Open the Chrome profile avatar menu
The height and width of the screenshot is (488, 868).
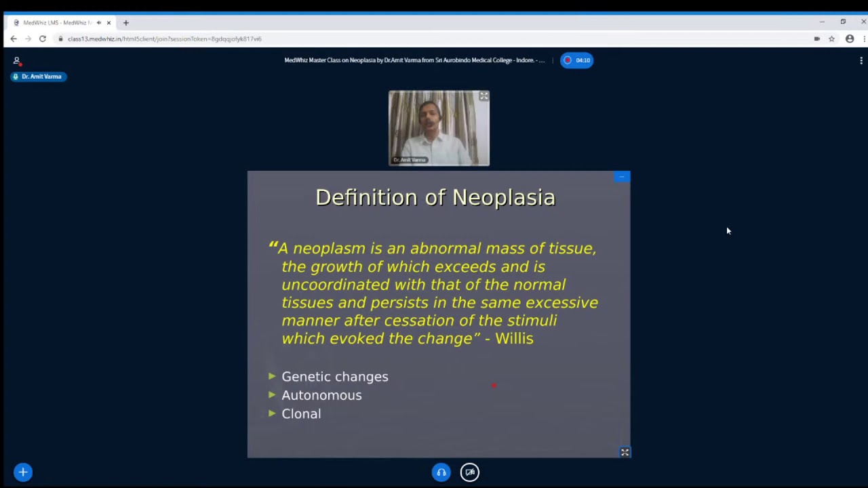850,39
